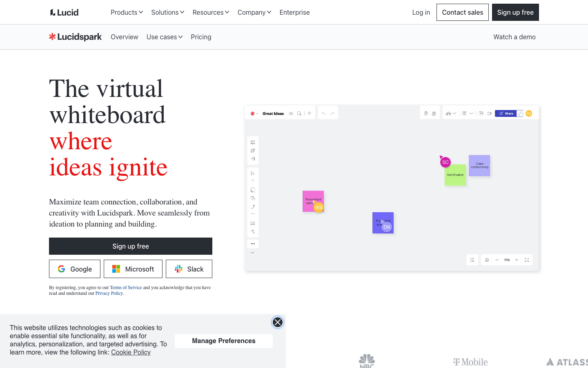Click the comment chat icon in whiteboard

[464, 113]
